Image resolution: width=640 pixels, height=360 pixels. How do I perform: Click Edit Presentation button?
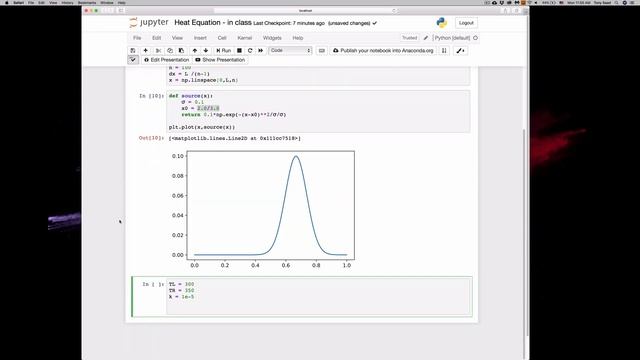[x=167, y=60]
